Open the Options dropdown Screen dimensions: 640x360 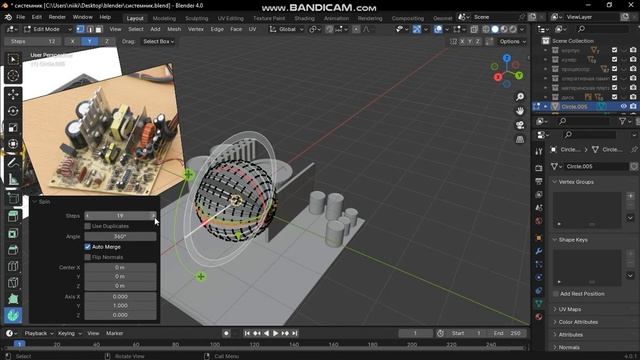pos(513,42)
